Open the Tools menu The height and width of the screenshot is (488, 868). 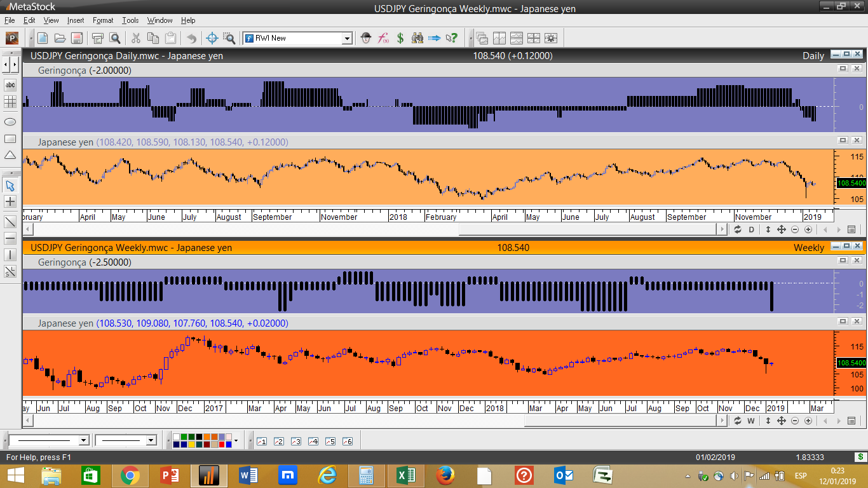(x=130, y=20)
